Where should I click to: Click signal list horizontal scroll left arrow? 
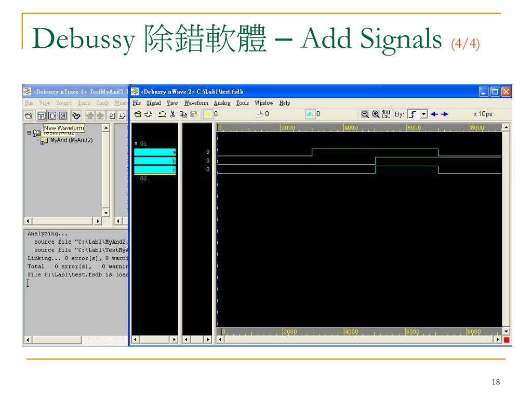[136, 339]
